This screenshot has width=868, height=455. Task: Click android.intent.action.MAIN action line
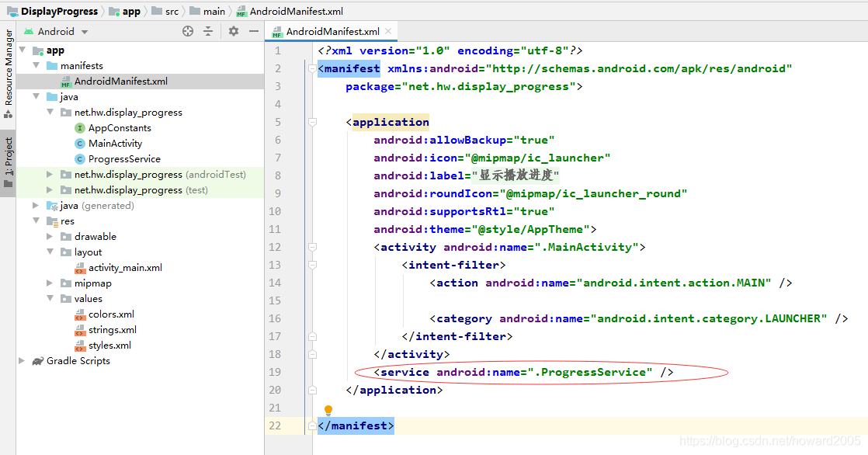tap(610, 283)
